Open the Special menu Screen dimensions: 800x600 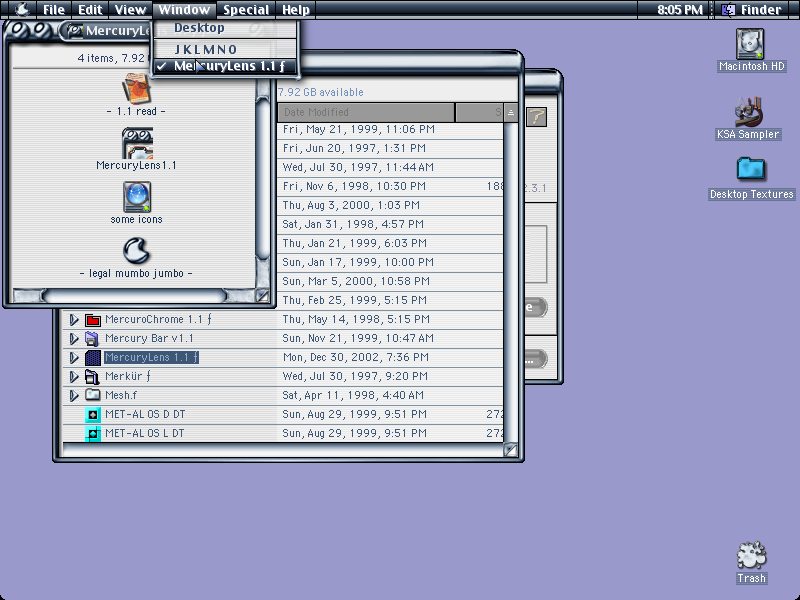[246, 10]
